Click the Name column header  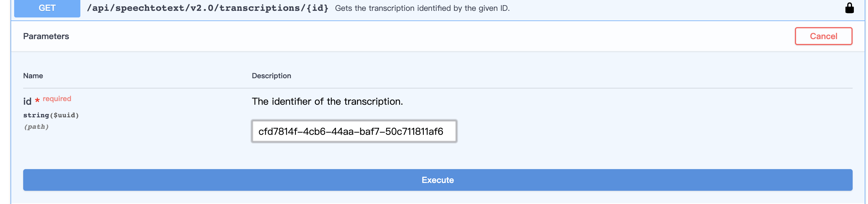coord(33,76)
